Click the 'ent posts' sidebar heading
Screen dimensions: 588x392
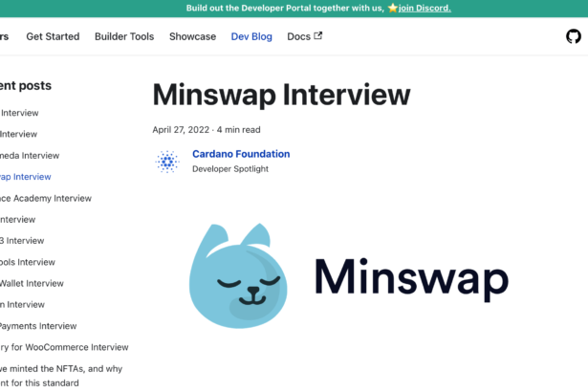point(26,85)
